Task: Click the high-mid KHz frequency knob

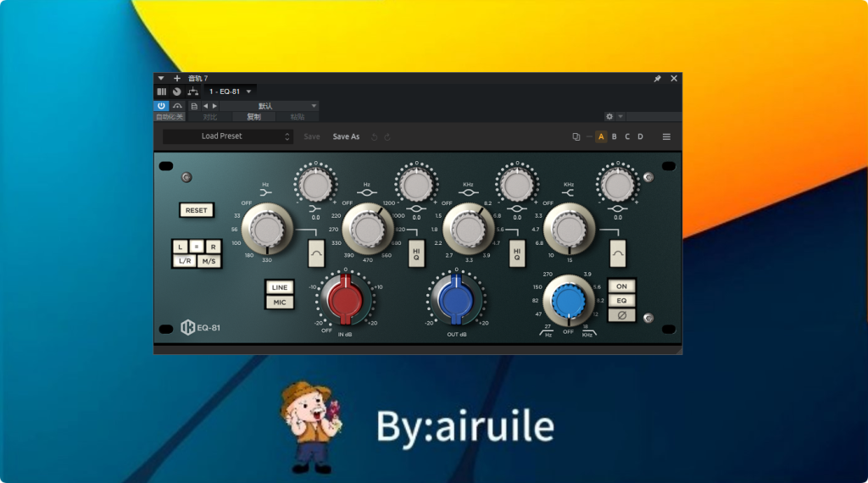Action: pyautogui.click(x=468, y=229)
